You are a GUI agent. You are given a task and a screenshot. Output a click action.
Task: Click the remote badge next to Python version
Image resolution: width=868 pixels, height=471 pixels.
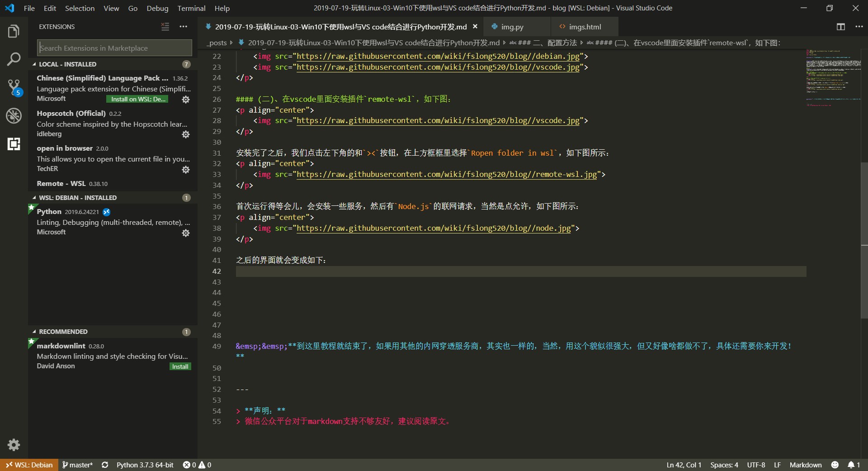107,212
